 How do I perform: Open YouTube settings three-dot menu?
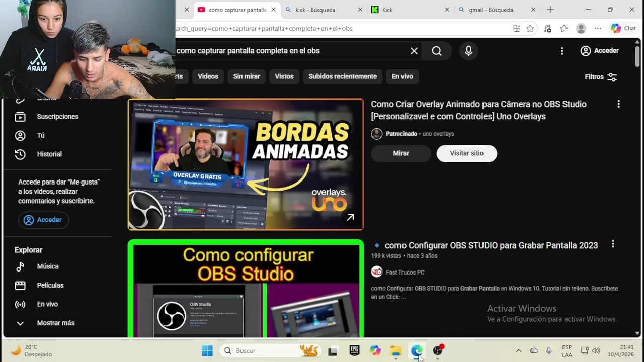(562, 51)
